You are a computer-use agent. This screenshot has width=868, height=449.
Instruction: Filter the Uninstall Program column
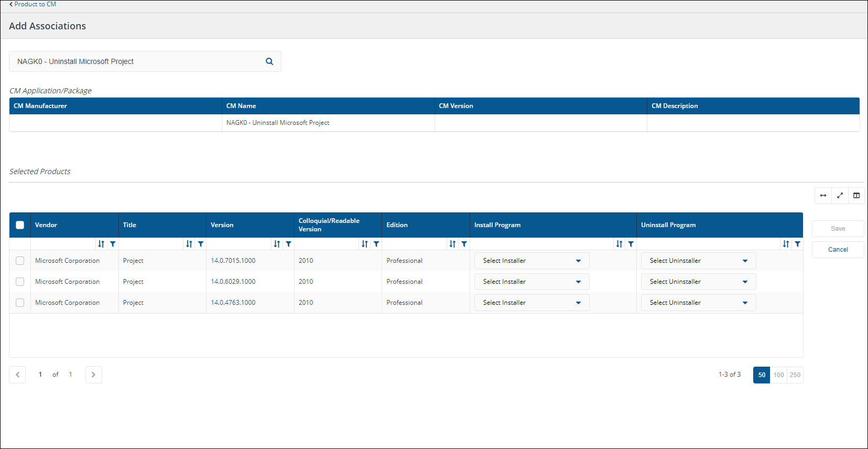click(797, 244)
